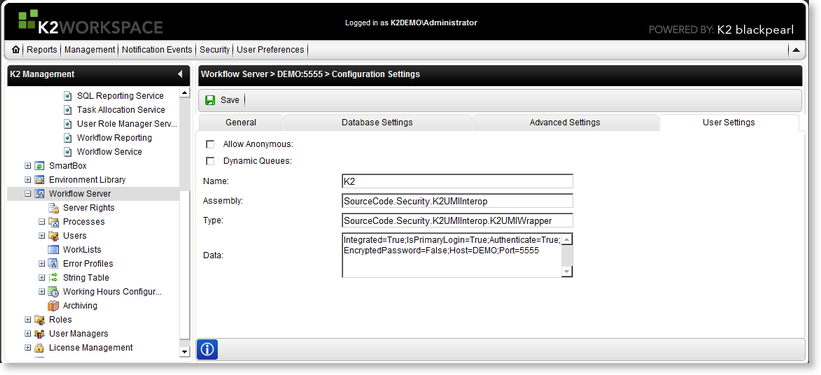Click the License Management lock icon
Viewport: 821px width, 375px height.
(39, 348)
